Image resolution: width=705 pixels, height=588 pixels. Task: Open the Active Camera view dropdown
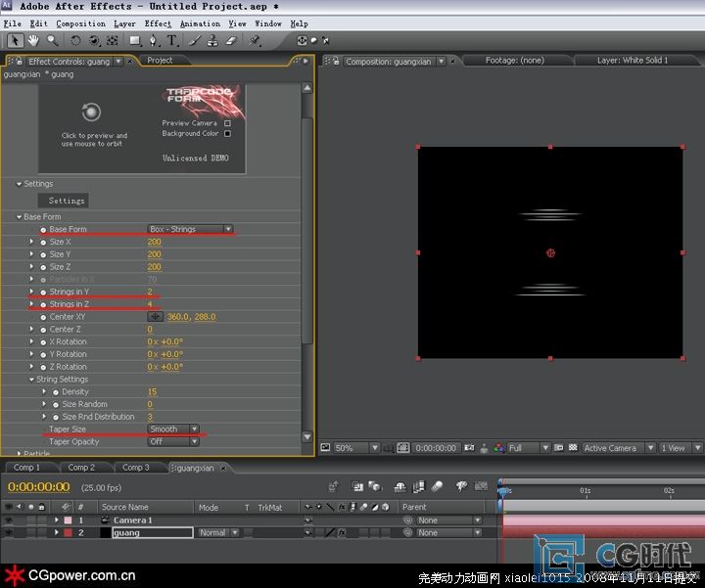[618, 448]
